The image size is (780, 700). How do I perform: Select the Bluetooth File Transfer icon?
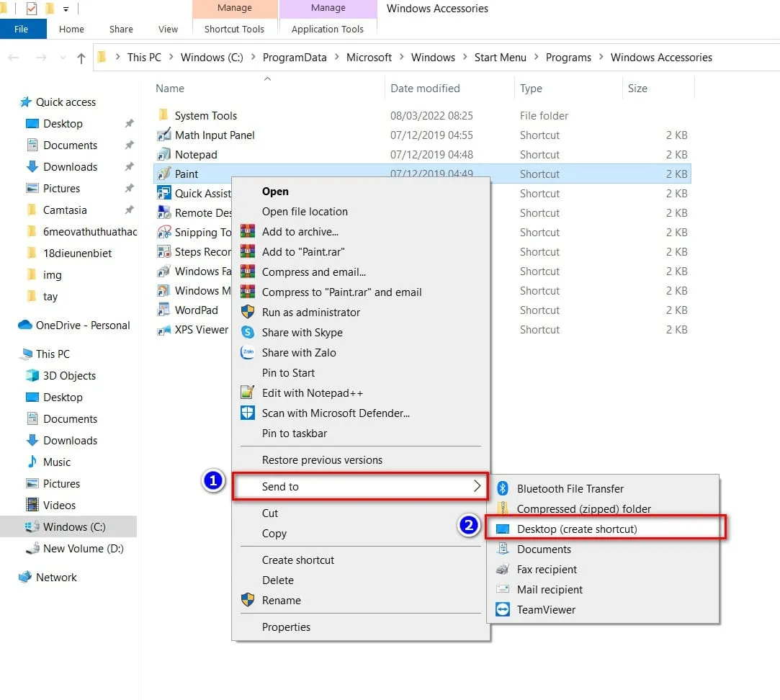[x=504, y=488]
